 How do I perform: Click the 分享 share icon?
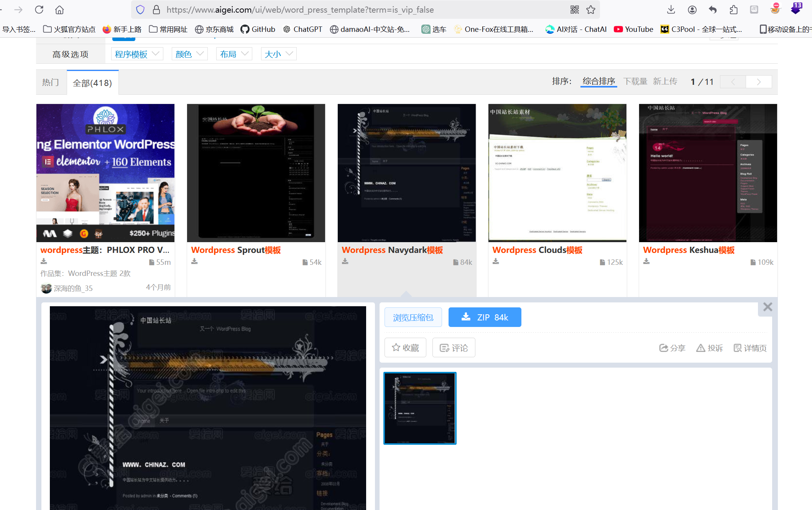point(663,348)
